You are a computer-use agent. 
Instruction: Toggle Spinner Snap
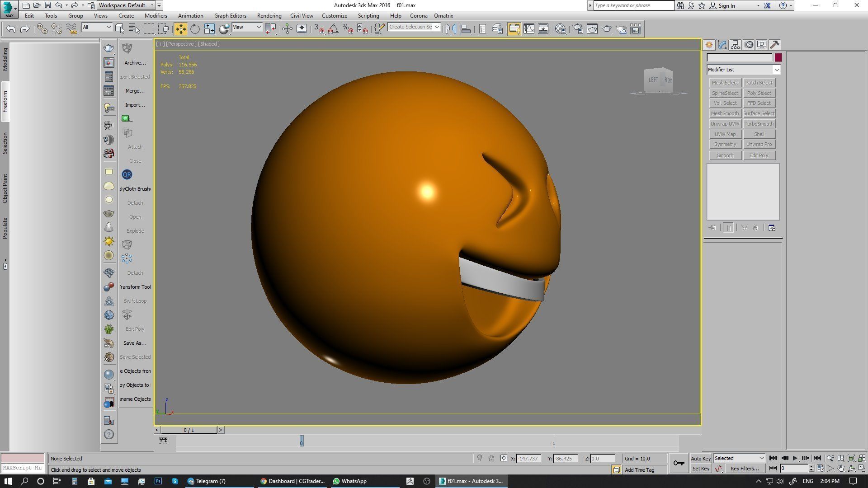[x=362, y=29]
